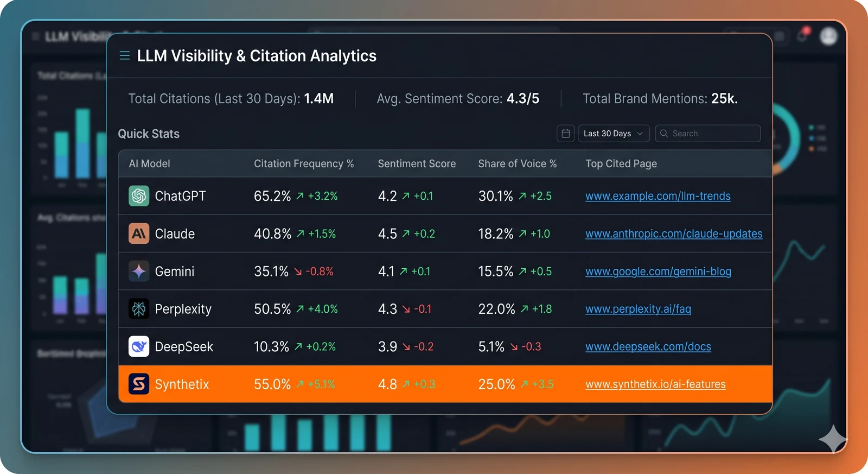The width and height of the screenshot is (868, 474).
Task: Open the calendar date picker icon
Action: (x=565, y=133)
